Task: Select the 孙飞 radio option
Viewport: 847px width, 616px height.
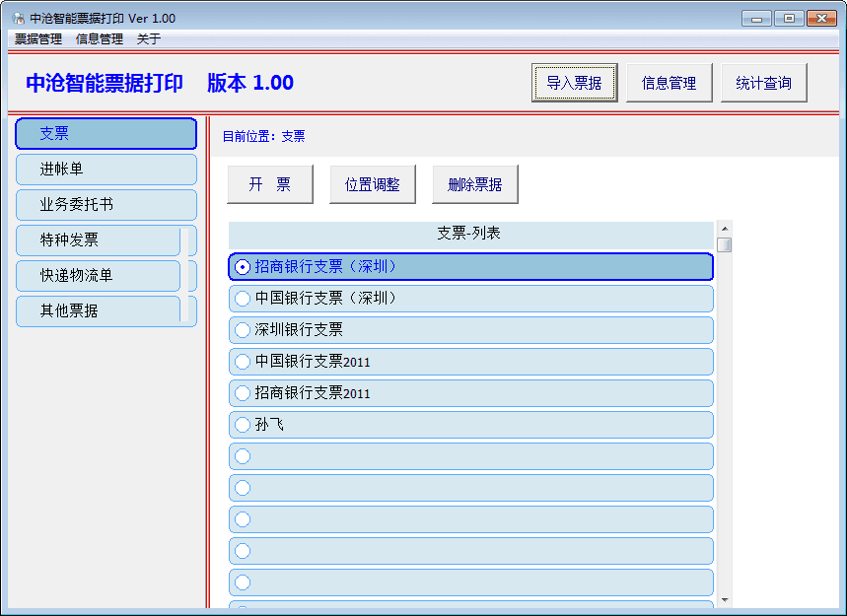Action: pyautogui.click(x=243, y=425)
